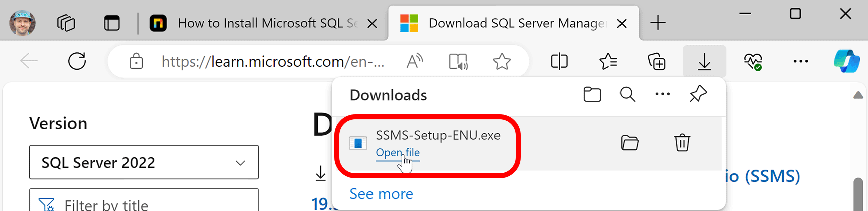Show SSMS-Setup-ENU.exe in folder
The image size is (868, 211).
coord(629,143)
